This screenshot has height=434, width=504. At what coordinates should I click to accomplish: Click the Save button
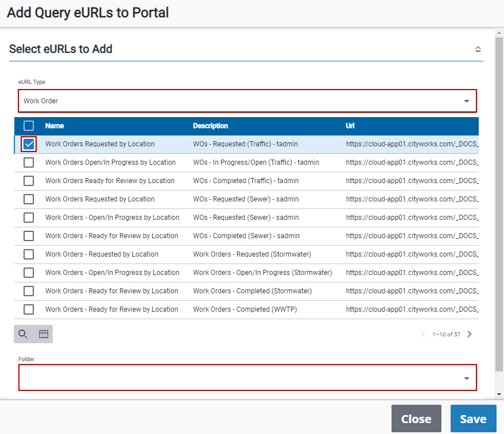pyautogui.click(x=473, y=419)
